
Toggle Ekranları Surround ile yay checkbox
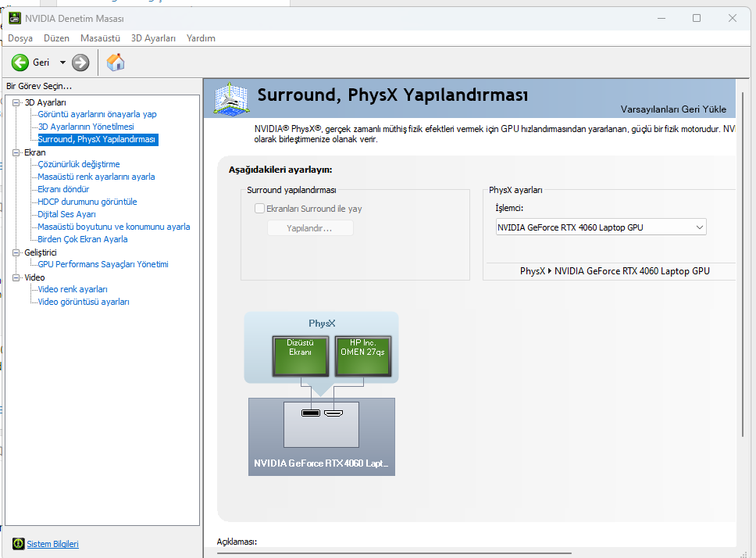pos(259,209)
